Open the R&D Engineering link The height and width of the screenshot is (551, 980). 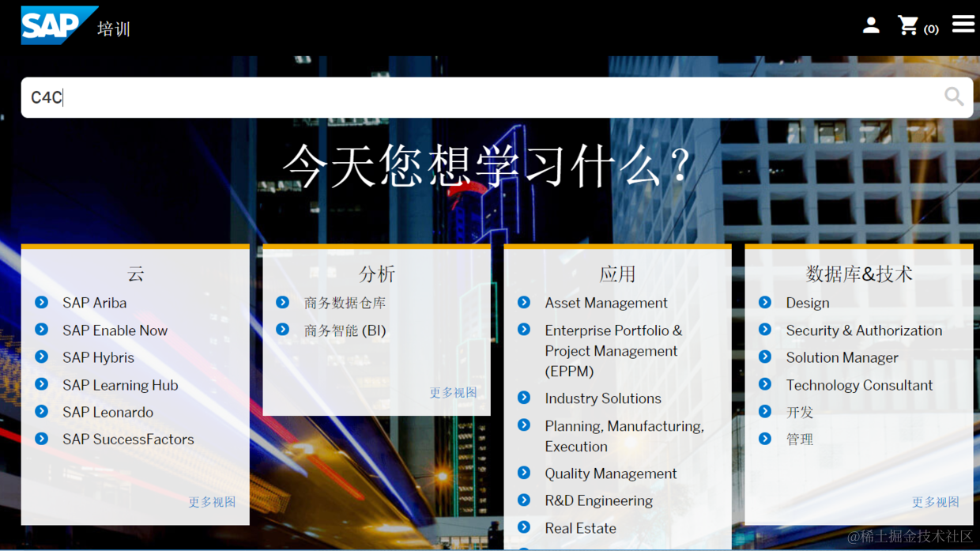[x=598, y=500]
